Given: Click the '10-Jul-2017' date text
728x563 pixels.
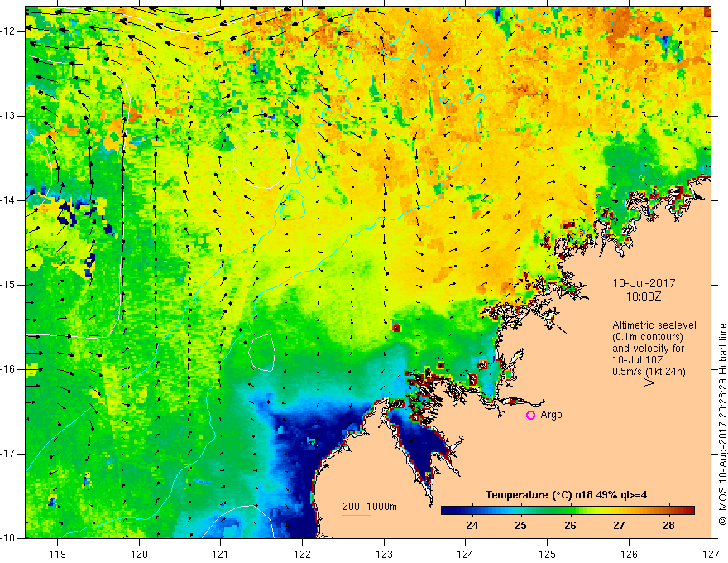Looking at the screenshot, I should [644, 283].
